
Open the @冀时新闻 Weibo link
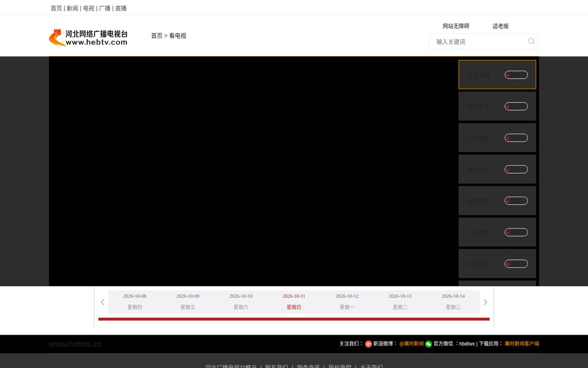412,344
